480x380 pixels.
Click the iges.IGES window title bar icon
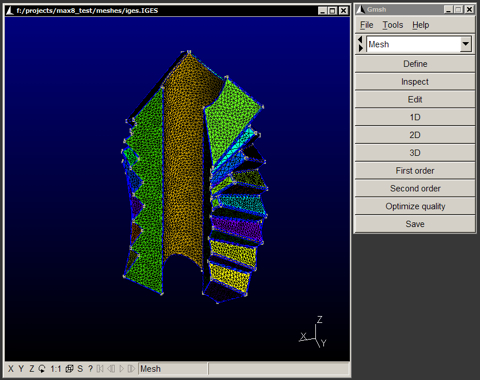pos(10,10)
